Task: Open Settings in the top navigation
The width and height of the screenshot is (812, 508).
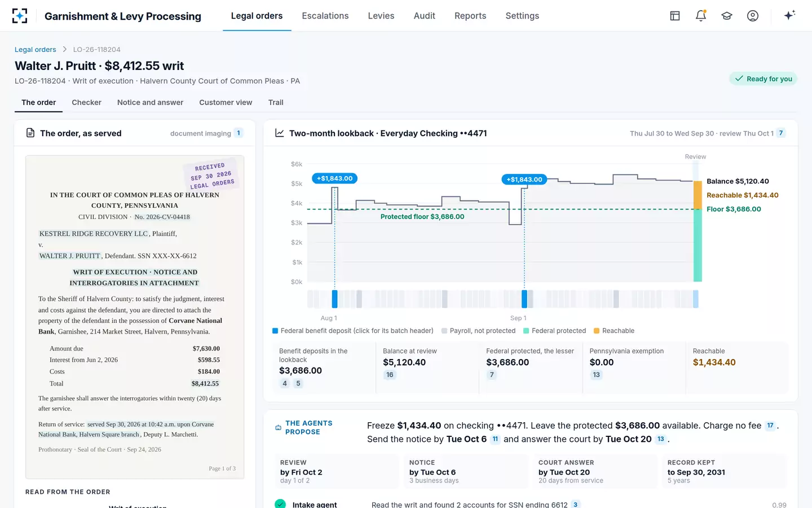Action: point(522,16)
